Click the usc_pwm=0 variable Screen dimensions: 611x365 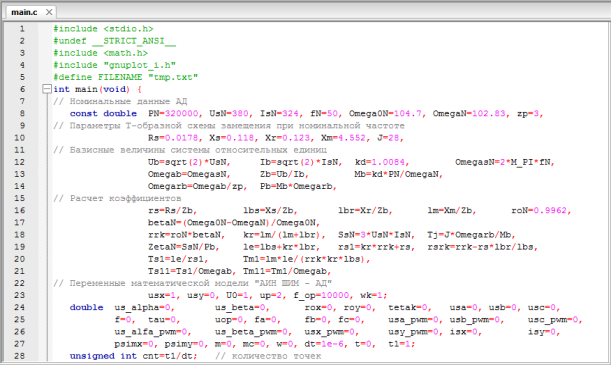(553, 320)
